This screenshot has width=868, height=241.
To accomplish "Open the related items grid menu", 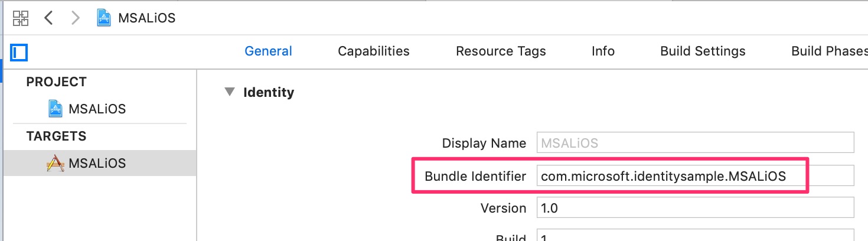I will [21, 18].
